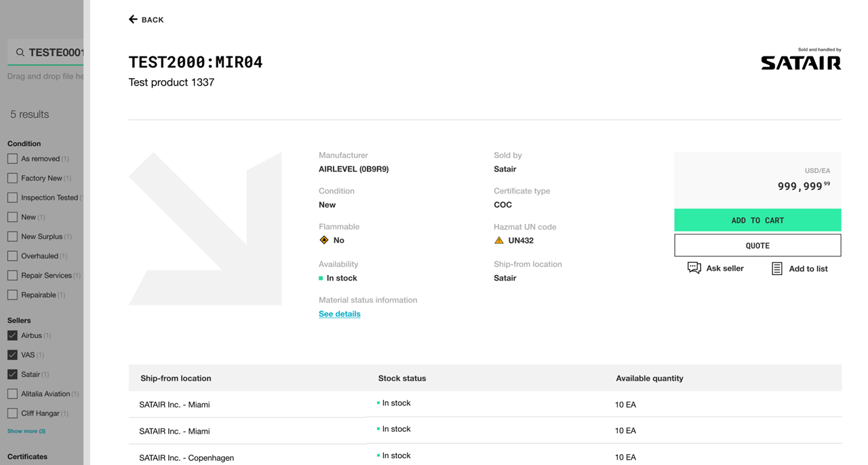Check the New condition checkbox
The width and height of the screenshot is (868, 465).
[x=12, y=217]
